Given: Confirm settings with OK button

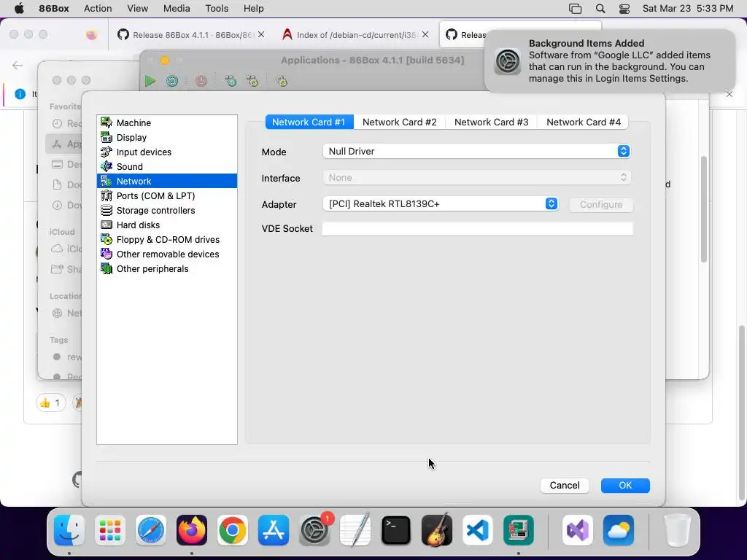Looking at the screenshot, I should point(625,485).
